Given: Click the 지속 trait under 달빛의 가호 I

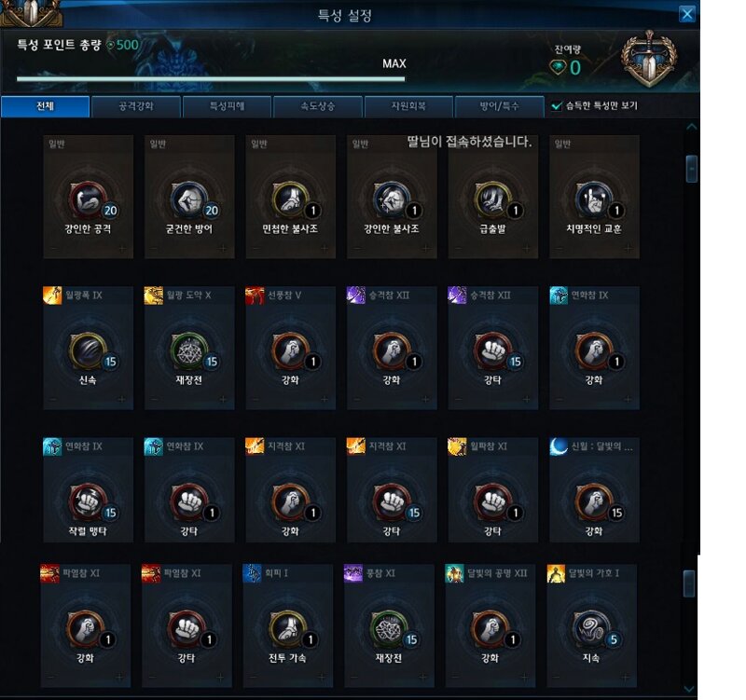Looking at the screenshot, I should click(591, 629).
